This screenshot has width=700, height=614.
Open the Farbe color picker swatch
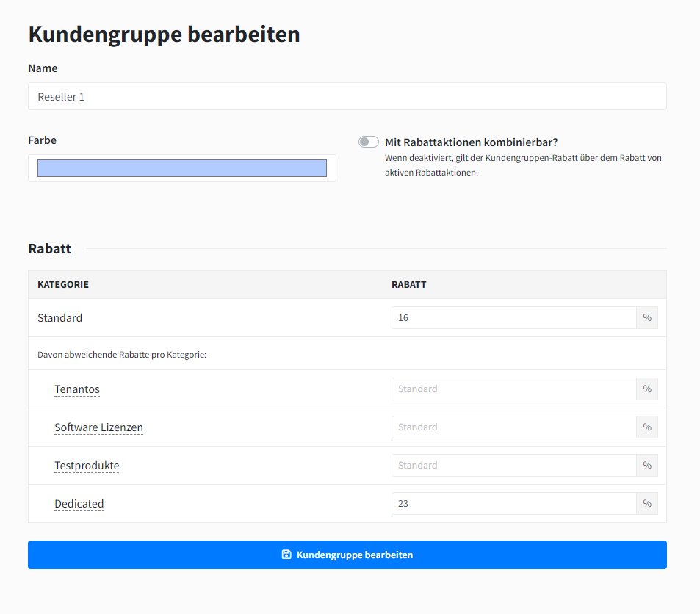tap(182, 168)
